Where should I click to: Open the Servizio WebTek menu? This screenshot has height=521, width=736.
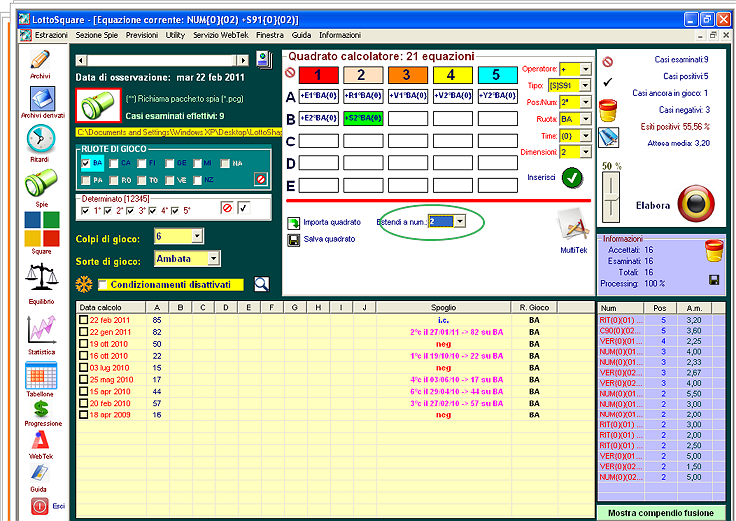[221, 35]
